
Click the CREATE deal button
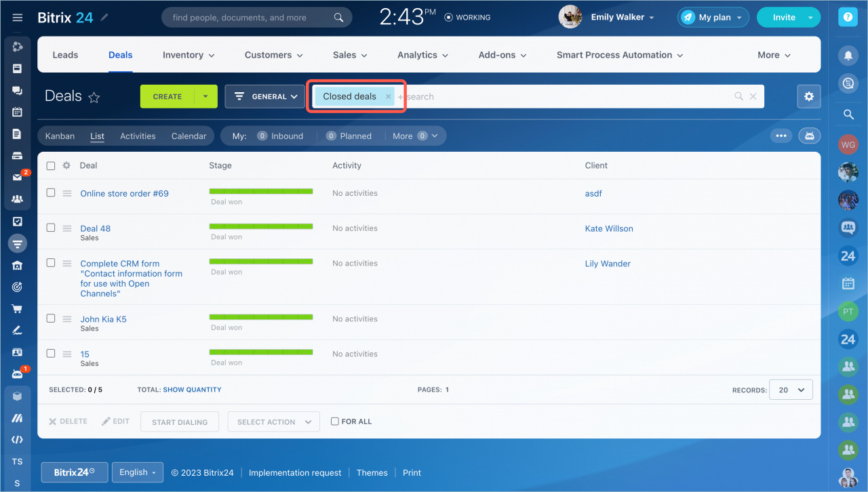coord(167,96)
